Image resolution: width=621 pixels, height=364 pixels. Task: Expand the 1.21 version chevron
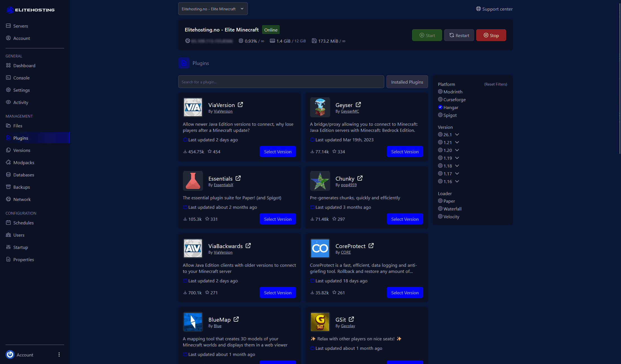457,142
